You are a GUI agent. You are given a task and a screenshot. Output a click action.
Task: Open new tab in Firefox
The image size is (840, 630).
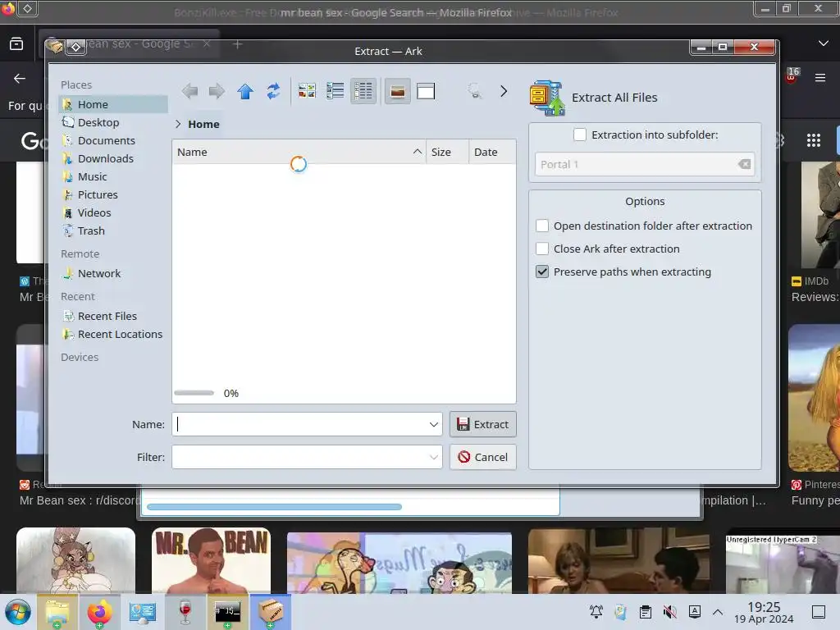(x=238, y=44)
